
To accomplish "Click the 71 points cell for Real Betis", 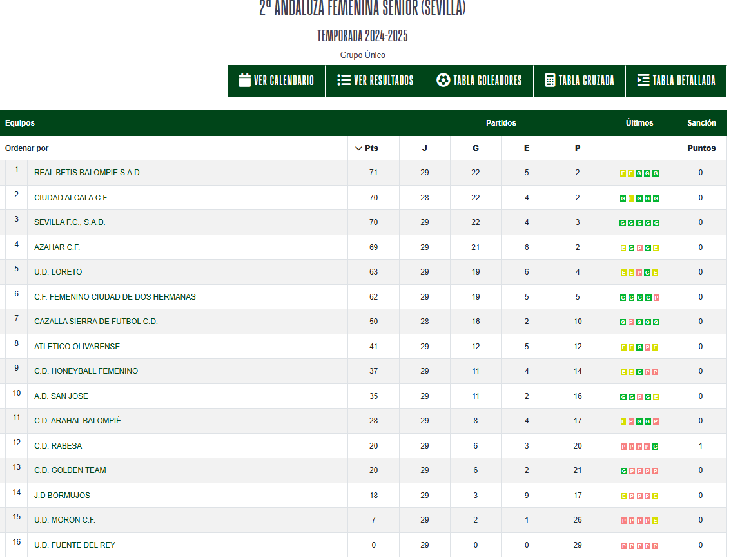I will (x=373, y=173).
